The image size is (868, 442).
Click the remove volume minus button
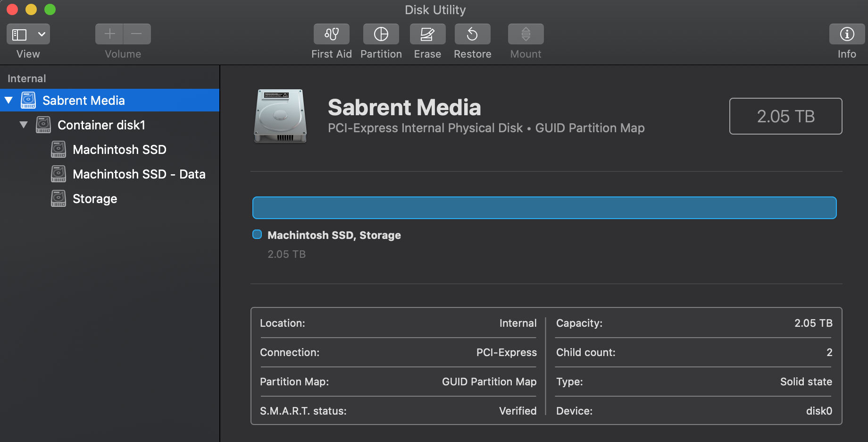click(137, 34)
